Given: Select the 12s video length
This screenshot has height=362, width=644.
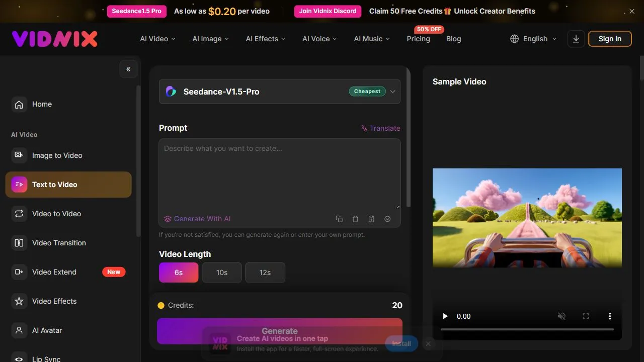Looking at the screenshot, I should (x=265, y=273).
